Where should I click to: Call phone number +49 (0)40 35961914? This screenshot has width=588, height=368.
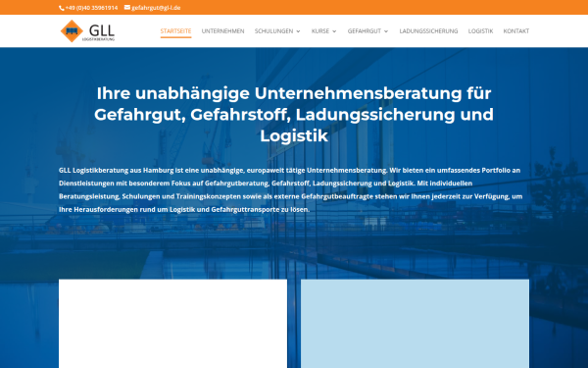(x=91, y=8)
